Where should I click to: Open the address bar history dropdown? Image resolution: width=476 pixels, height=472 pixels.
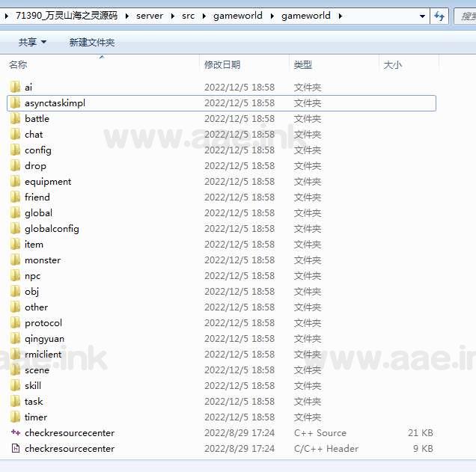point(422,16)
